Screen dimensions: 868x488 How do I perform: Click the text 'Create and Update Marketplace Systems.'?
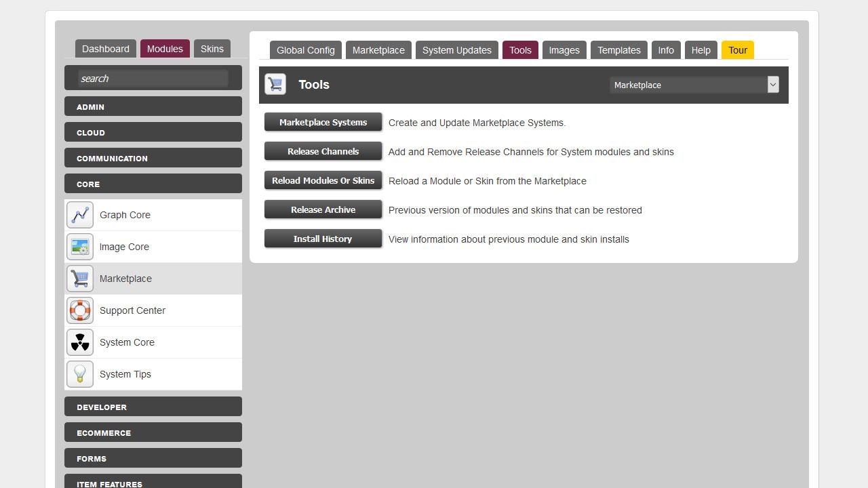(477, 123)
